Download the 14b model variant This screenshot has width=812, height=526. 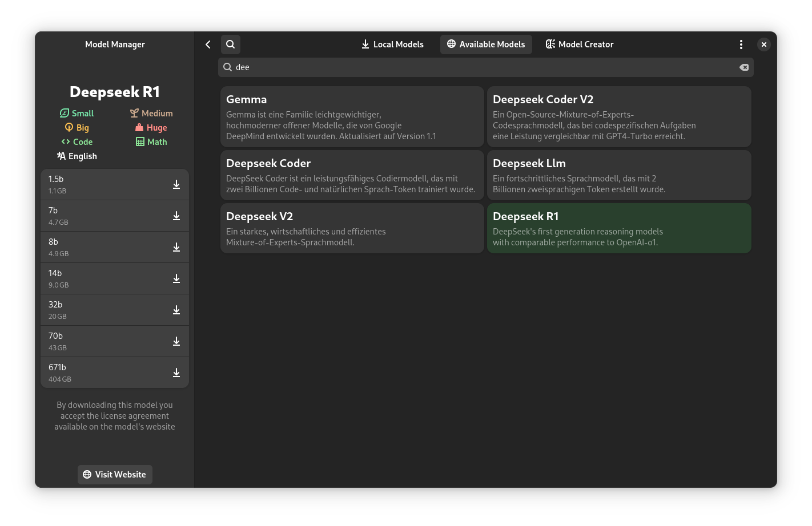pyautogui.click(x=176, y=278)
